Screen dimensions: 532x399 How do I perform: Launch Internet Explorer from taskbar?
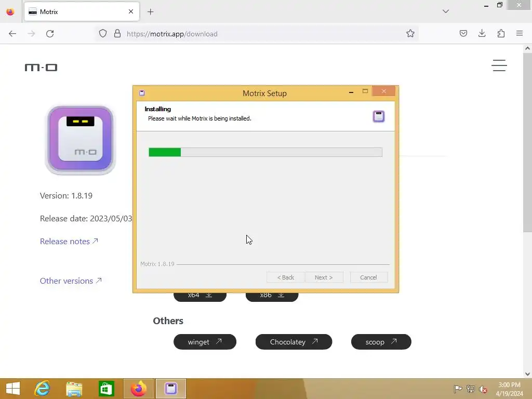coord(43,389)
